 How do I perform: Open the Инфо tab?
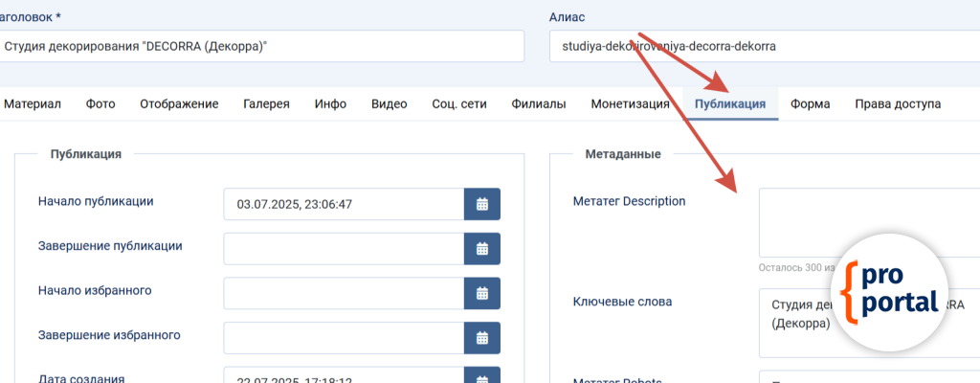pyautogui.click(x=330, y=104)
